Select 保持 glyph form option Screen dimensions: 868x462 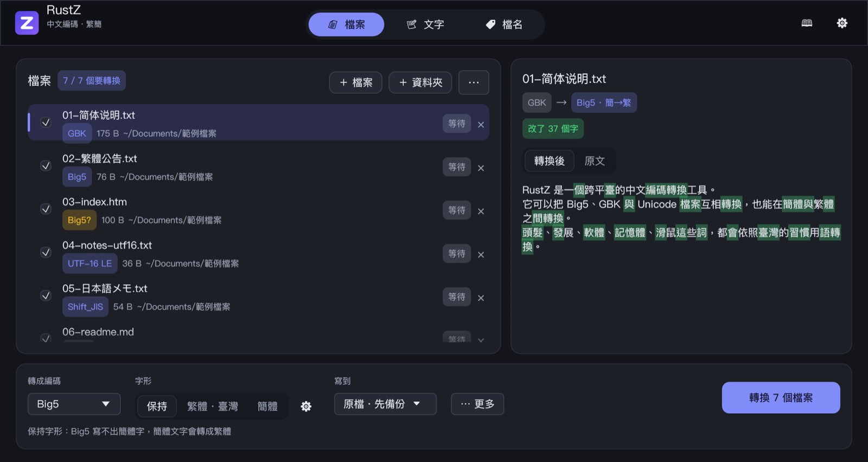point(157,406)
